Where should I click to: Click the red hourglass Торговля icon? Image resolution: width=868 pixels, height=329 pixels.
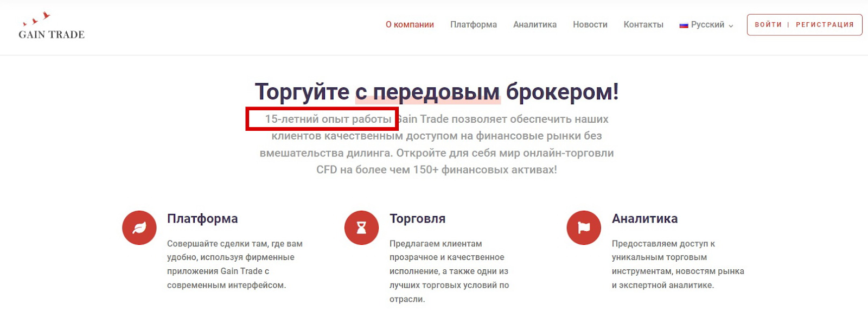point(361,227)
